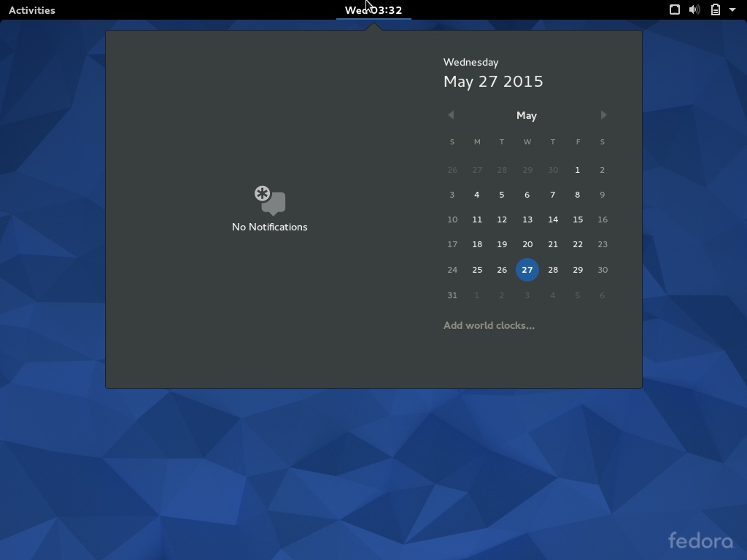Expand the system menu dropdown arrow
The width and height of the screenshot is (747, 560).
(x=732, y=10)
